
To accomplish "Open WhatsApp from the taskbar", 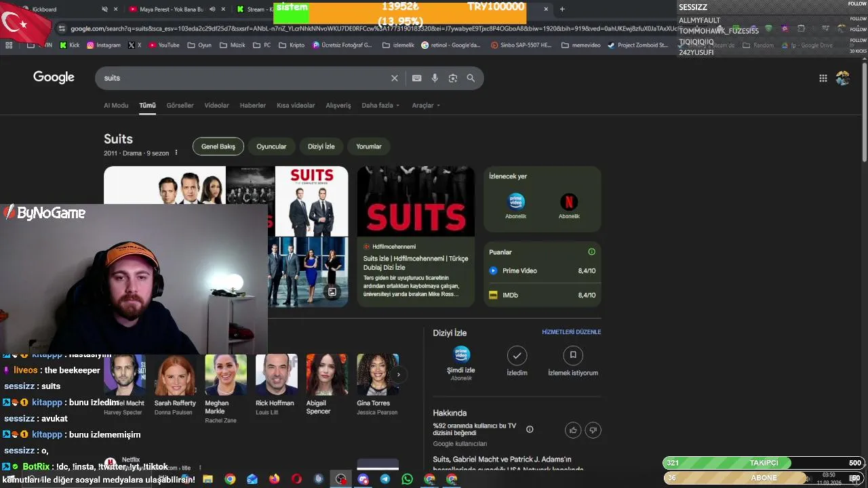I will [x=407, y=479].
